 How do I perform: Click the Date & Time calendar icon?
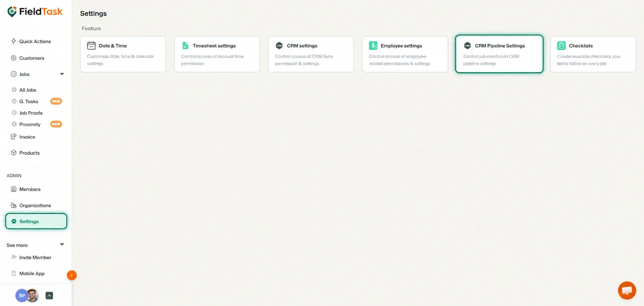coord(91,46)
